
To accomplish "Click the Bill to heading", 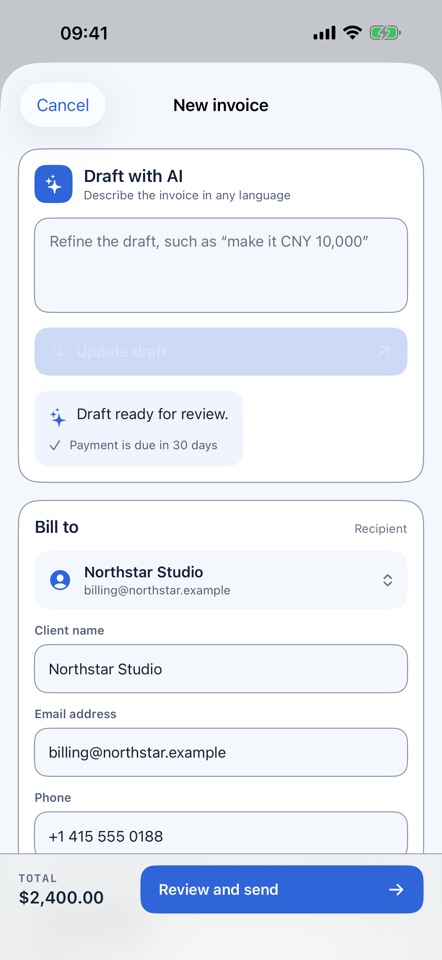I will coord(56,527).
